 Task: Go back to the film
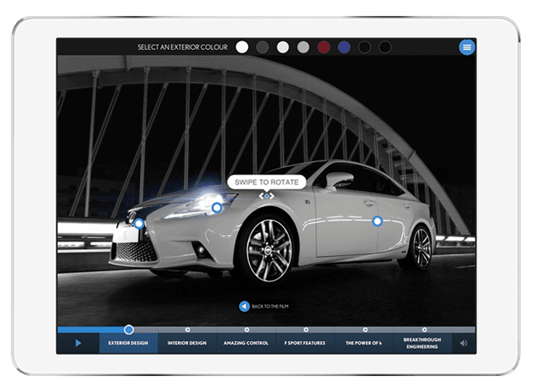(264, 306)
